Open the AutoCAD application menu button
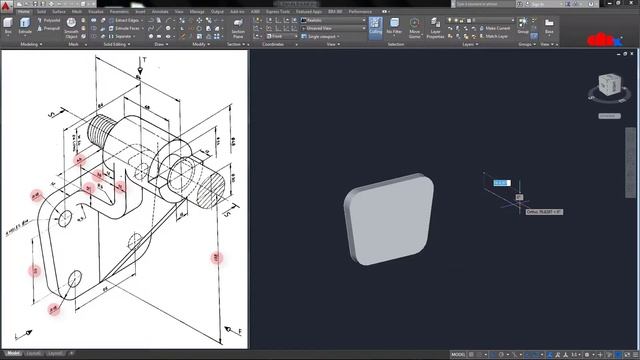 coord(7,7)
